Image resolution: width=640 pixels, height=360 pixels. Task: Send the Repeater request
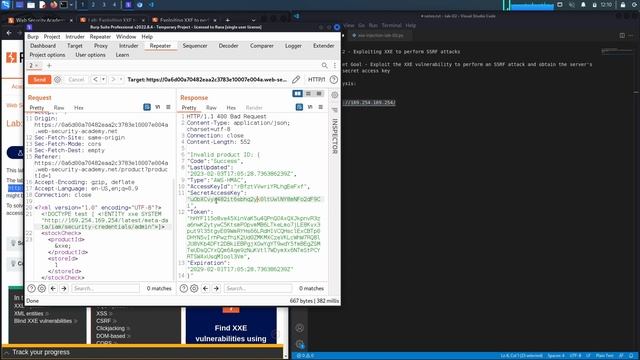point(40,80)
